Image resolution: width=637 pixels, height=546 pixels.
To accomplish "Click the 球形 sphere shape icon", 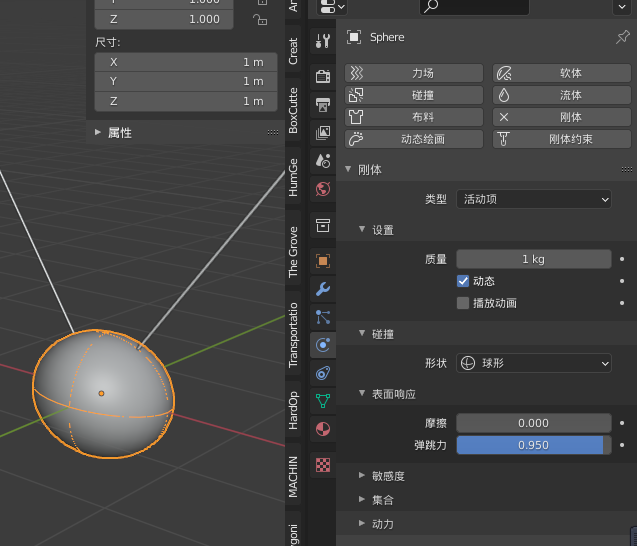I will coord(468,363).
